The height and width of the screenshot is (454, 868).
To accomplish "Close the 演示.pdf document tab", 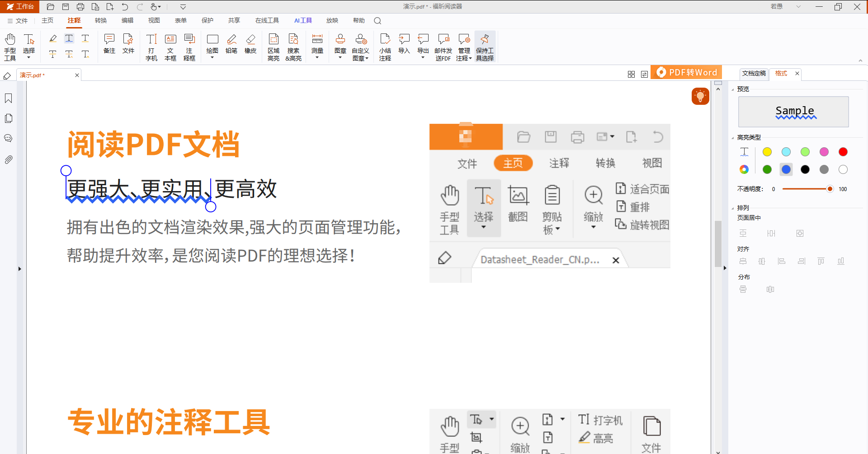I will 77,75.
